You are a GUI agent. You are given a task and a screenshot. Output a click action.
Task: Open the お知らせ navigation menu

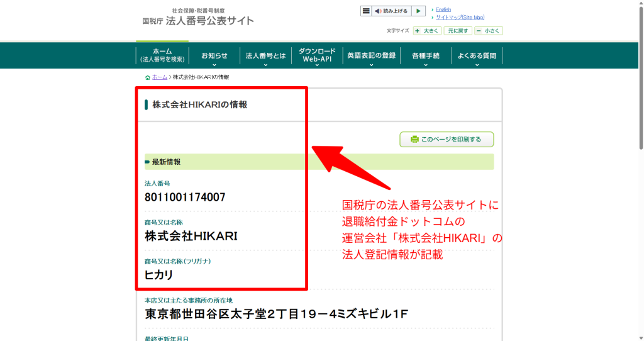pos(214,55)
